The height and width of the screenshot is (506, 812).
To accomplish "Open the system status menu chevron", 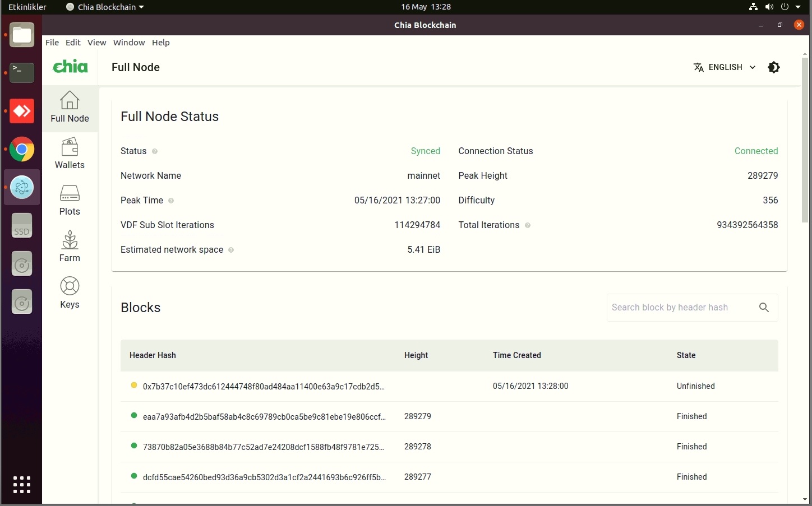I will (x=799, y=7).
